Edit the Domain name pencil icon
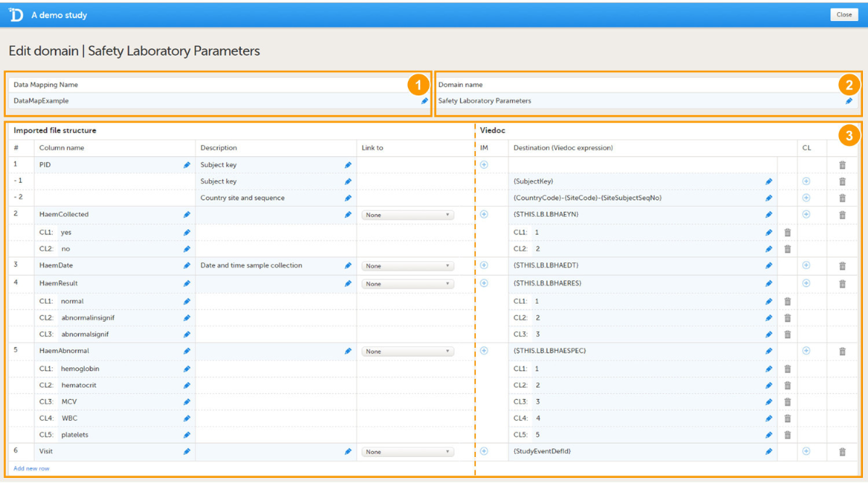The height and width of the screenshot is (488, 868). (x=849, y=101)
